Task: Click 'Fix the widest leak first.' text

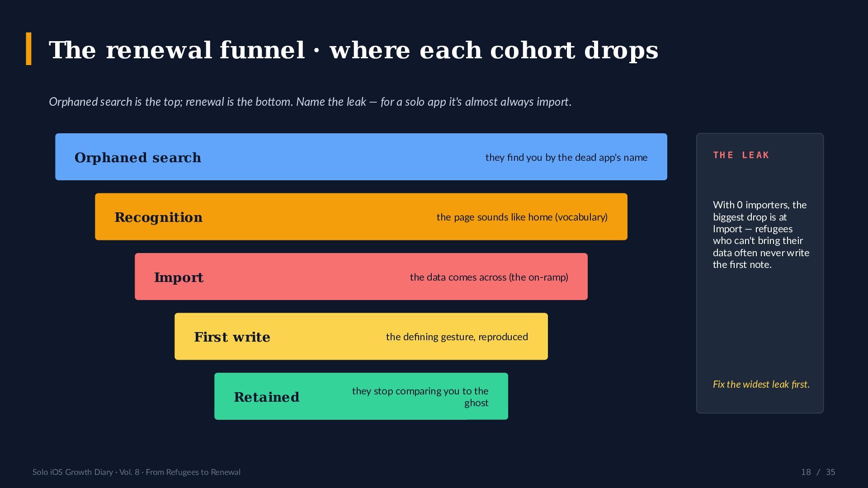Action: (761, 384)
